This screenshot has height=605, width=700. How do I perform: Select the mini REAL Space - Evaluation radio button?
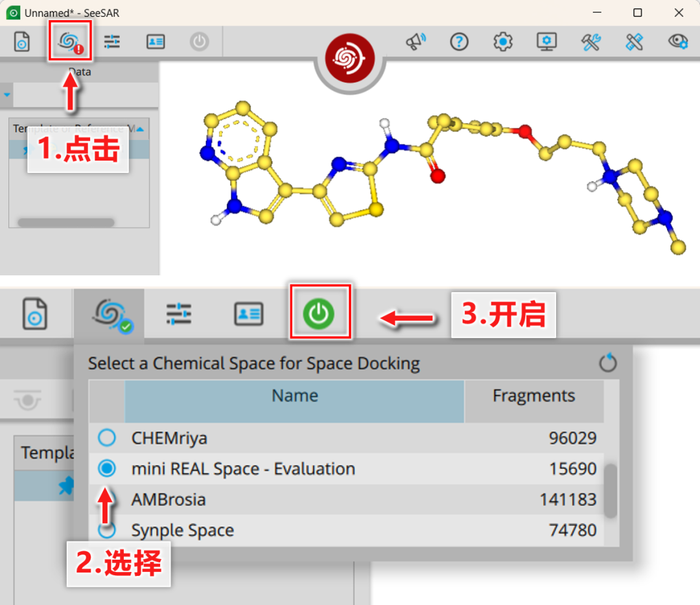click(107, 468)
